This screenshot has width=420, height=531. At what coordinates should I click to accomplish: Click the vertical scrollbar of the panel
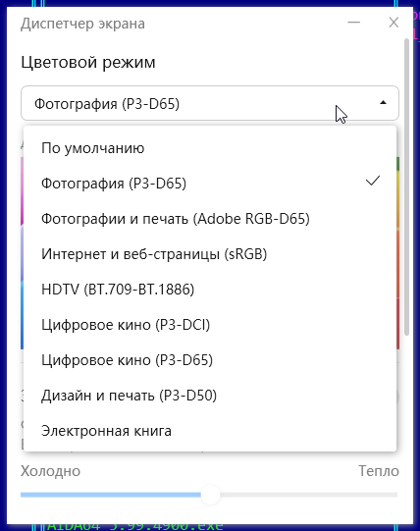tap(407, 186)
